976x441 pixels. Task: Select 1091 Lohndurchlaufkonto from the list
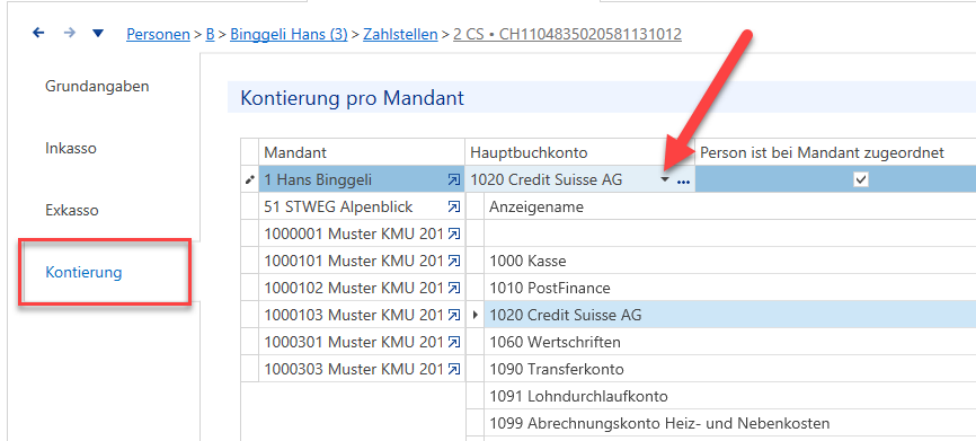tap(730, 396)
